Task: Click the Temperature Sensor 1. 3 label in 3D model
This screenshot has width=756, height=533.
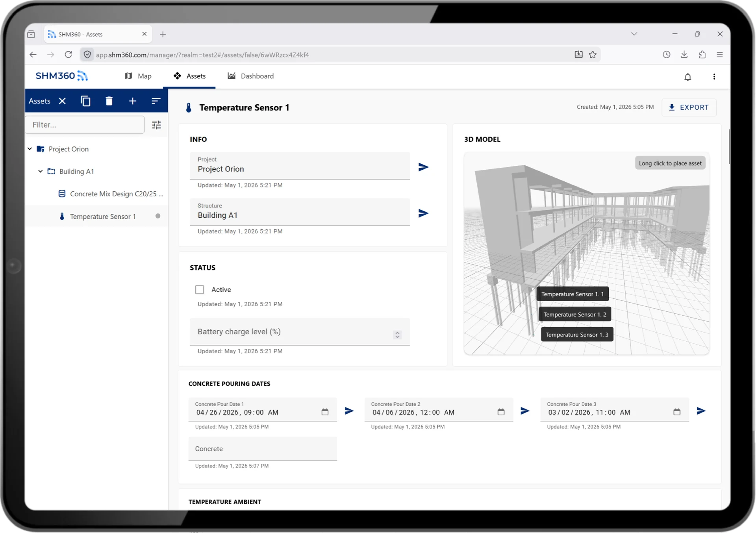Action: click(577, 335)
